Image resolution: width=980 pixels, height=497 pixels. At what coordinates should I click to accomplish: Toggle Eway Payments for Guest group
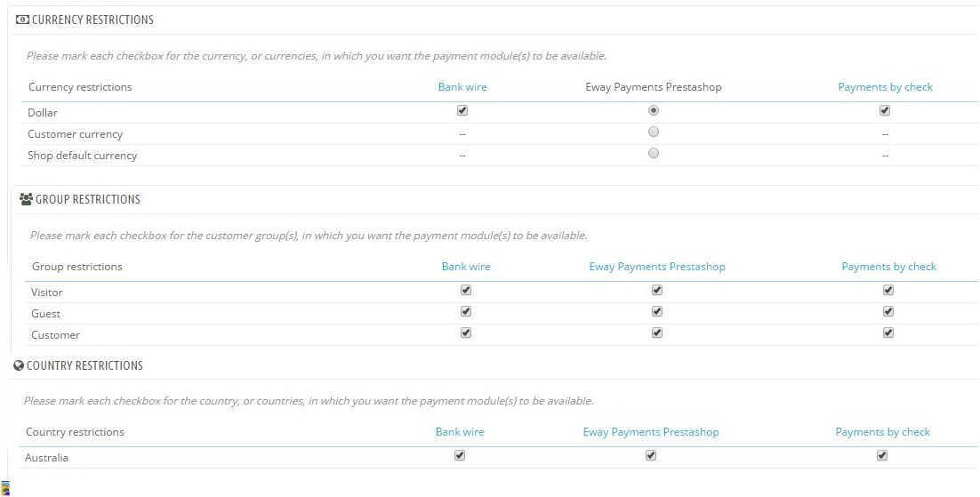(x=657, y=311)
